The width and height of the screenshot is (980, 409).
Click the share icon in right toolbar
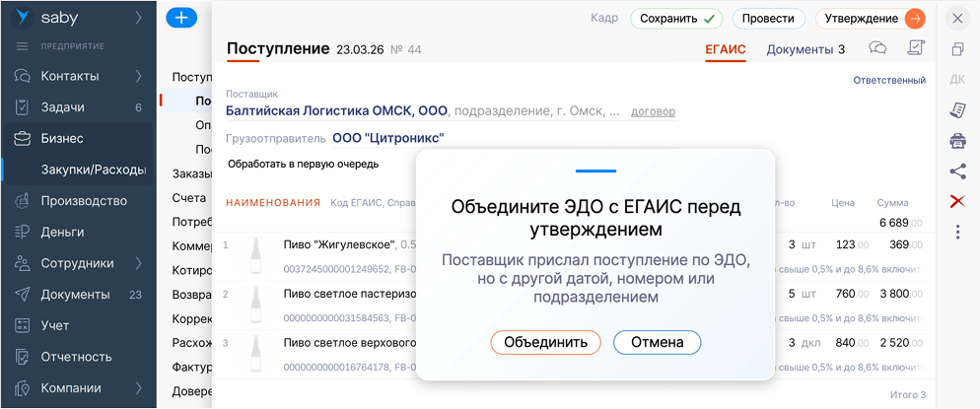point(956,171)
